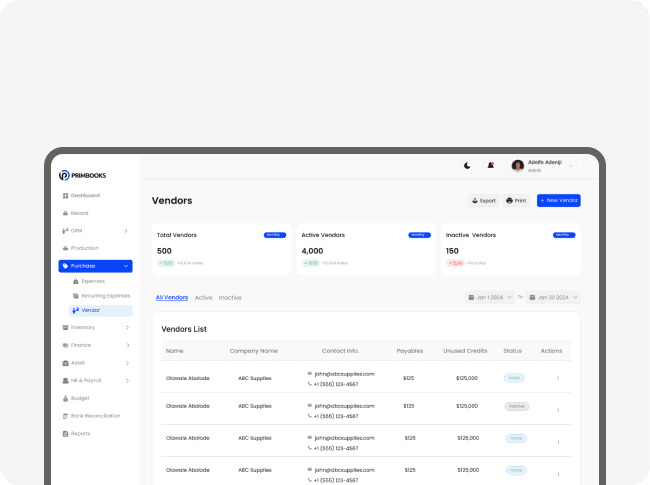Click the Record sidebar icon
650x485 pixels.
[x=65, y=213]
